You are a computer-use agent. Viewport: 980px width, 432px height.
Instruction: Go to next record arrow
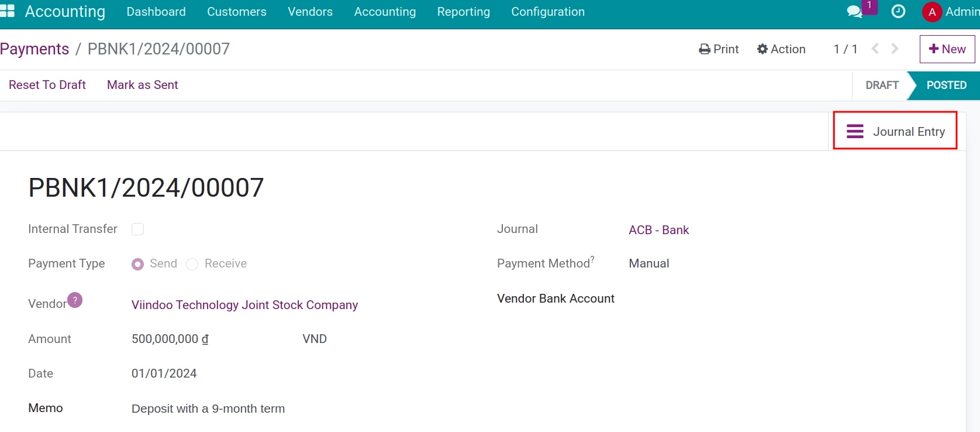(895, 49)
